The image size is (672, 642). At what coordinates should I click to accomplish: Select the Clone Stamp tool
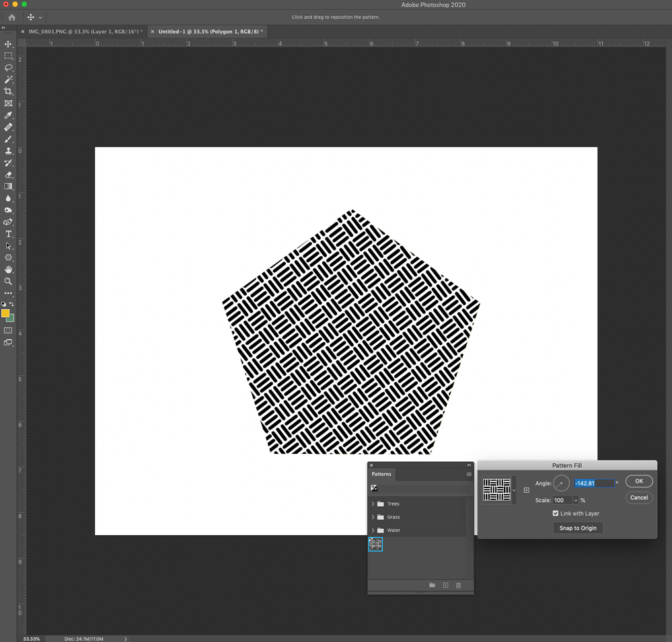(8, 151)
